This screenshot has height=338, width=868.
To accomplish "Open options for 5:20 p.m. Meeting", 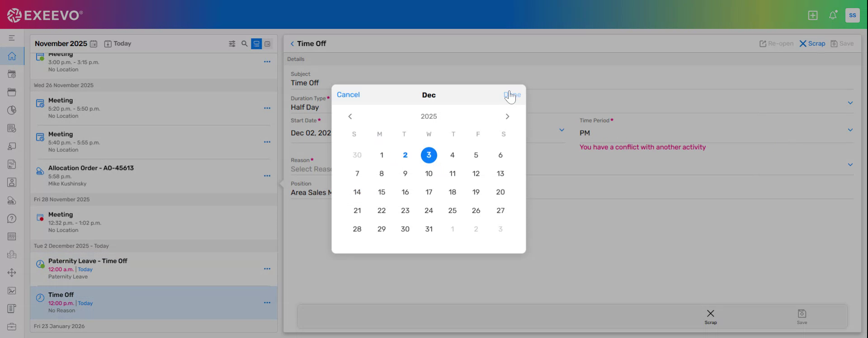I will (267, 108).
